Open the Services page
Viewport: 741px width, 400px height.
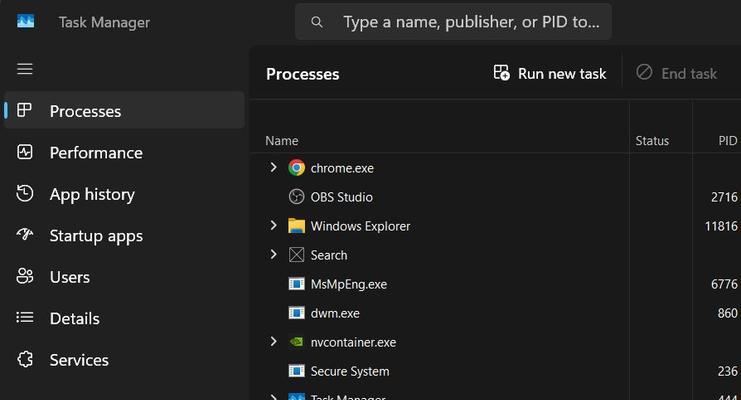coord(124,360)
